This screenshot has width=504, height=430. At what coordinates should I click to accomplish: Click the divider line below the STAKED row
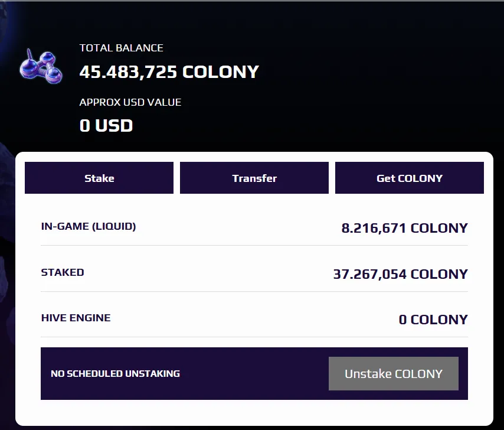point(254,291)
